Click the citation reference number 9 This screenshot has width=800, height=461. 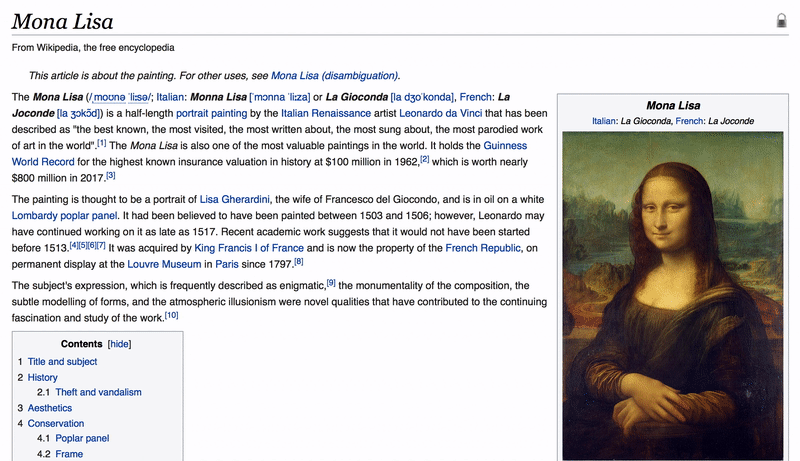pyautogui.click(x=331, y=283)
